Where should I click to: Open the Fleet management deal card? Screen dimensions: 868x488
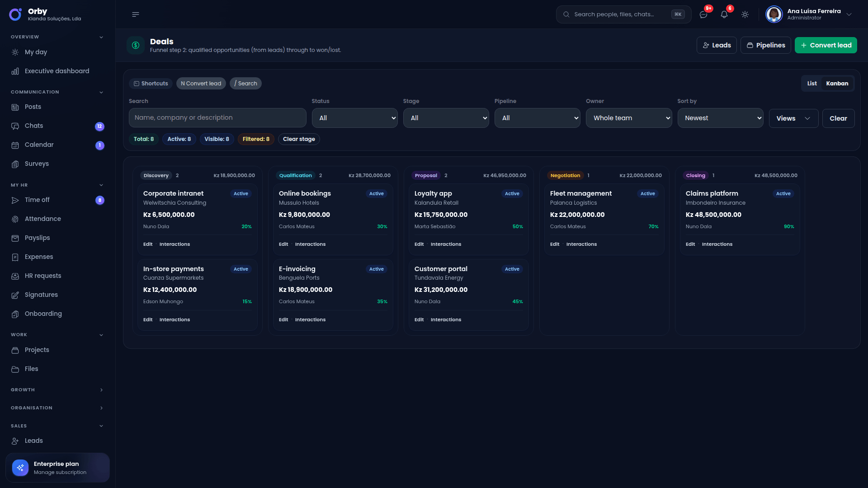(604, 219)
